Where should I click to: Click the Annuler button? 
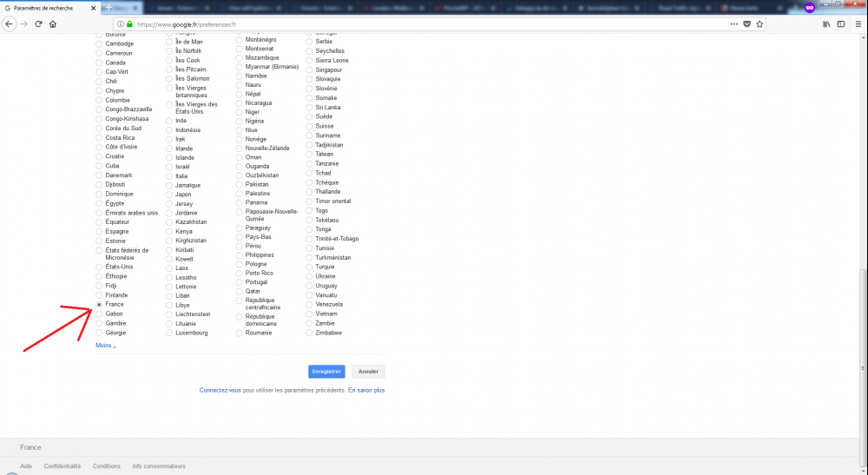[368, 372]
